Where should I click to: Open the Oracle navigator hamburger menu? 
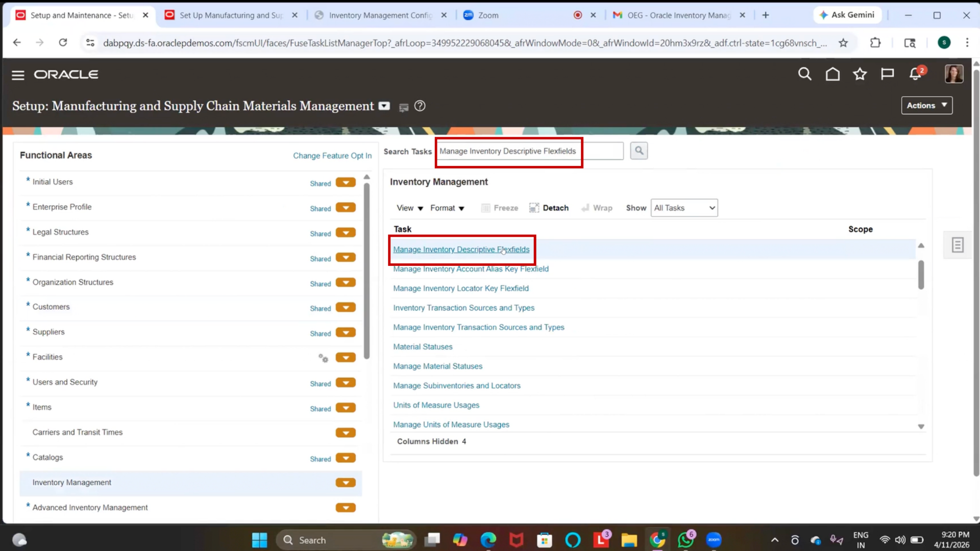(x=18, y=75)
